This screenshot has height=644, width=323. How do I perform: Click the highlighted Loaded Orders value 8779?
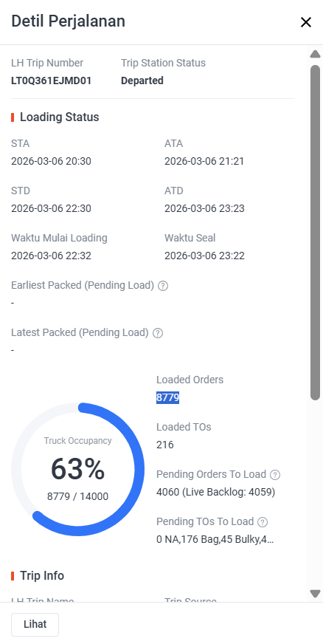coord(167,397)
